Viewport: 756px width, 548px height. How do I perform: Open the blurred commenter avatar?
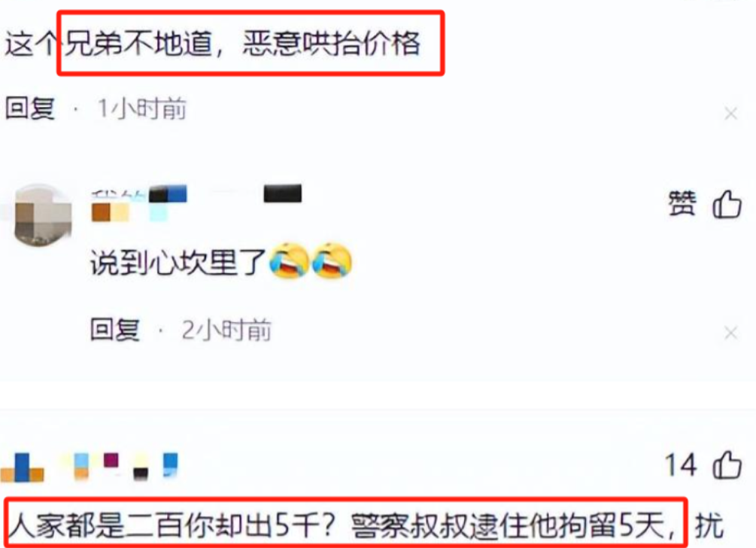point(44,214)
